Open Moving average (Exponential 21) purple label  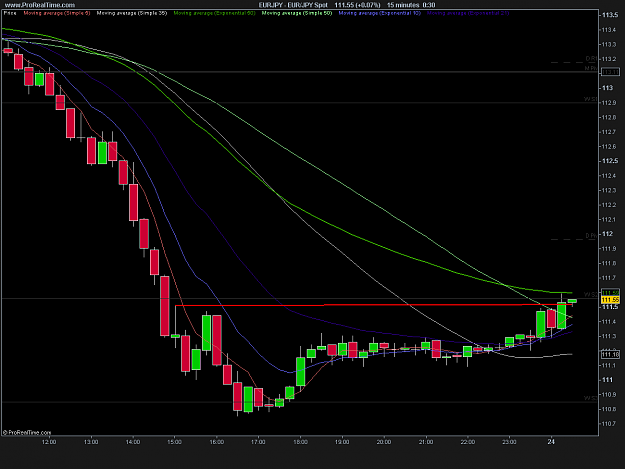click(468, 13)
